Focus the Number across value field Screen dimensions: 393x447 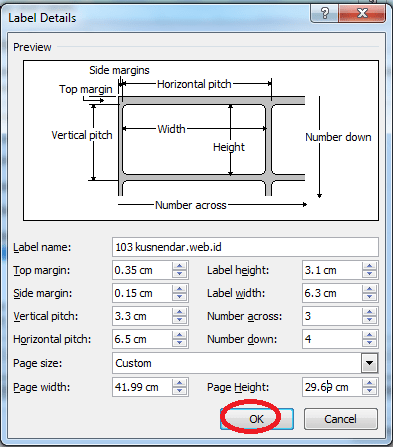tap(332, 316)
